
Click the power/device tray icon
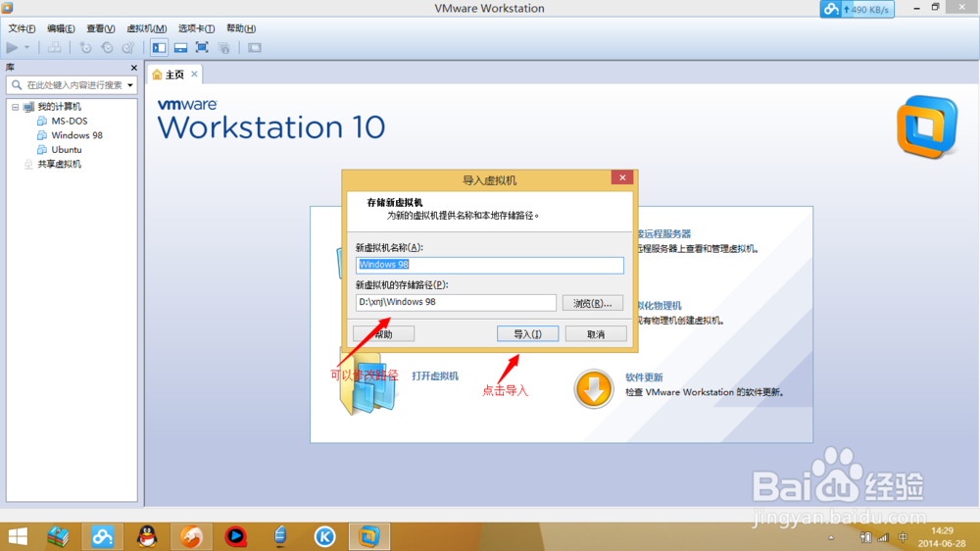click(x=865, y=537)
